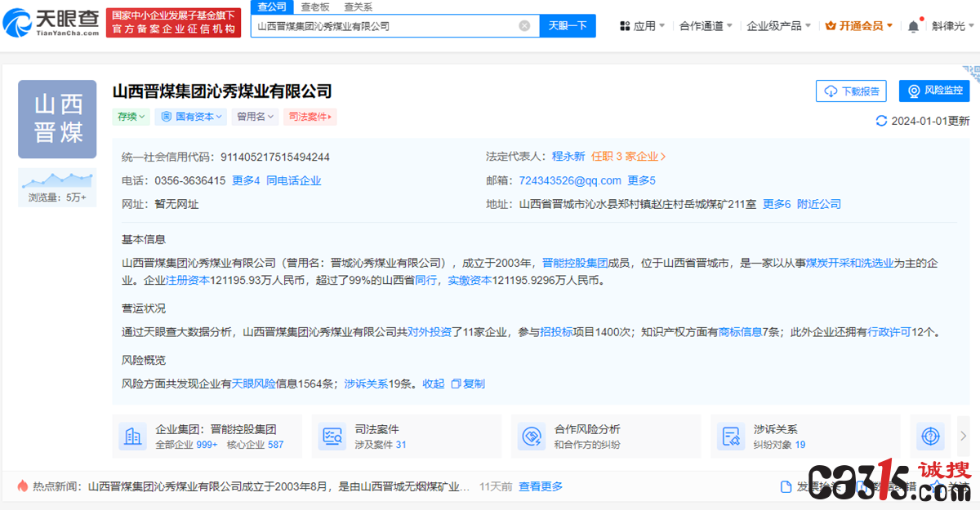This screenshot has height=510, width=980.
Task: Click the 招投标 link
Action: click(x=556, y=332)
